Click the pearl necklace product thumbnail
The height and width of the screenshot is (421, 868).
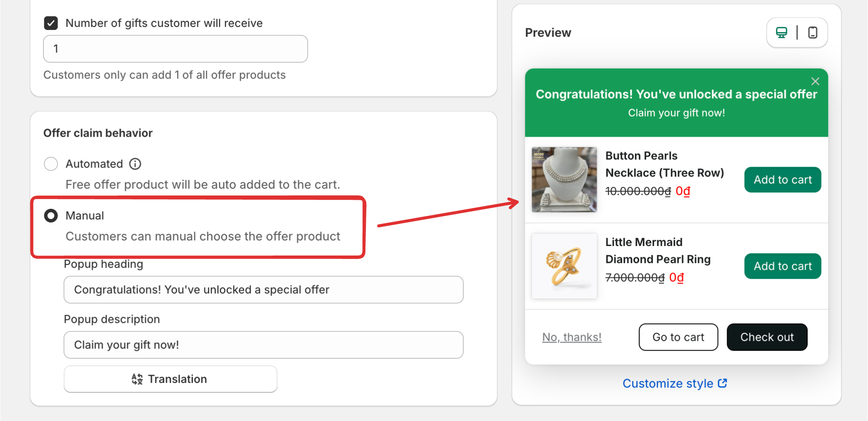(x=564, y=180)
